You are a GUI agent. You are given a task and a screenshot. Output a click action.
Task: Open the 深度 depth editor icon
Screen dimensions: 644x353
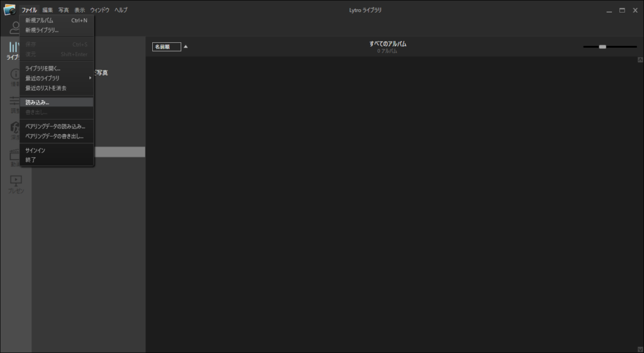tap(15, 131)
